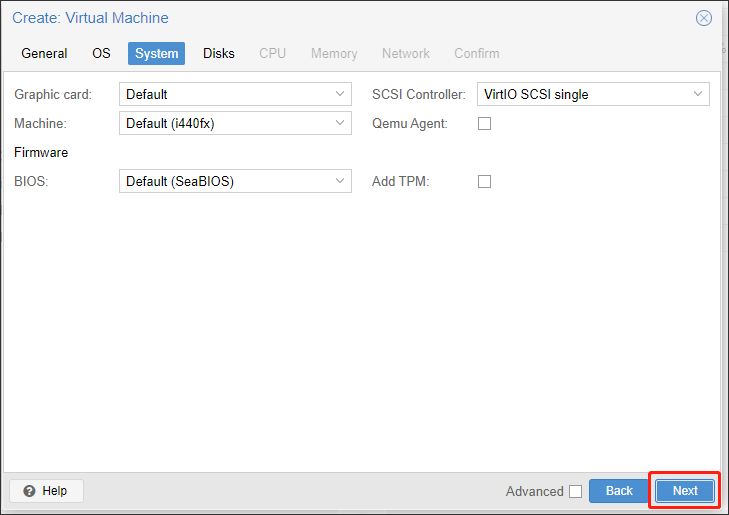Enable the Qemu Agent checkbox
The height and width of the screenshot is (515, 729).
click(484, 124)
